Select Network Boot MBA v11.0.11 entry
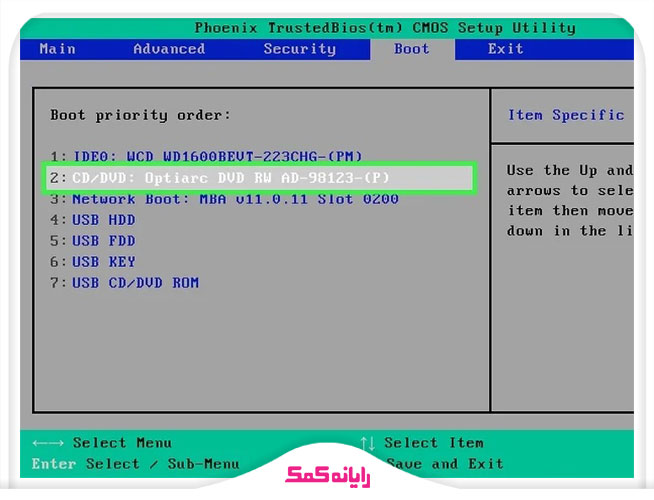The image size is (654, 500). (224, 199)
